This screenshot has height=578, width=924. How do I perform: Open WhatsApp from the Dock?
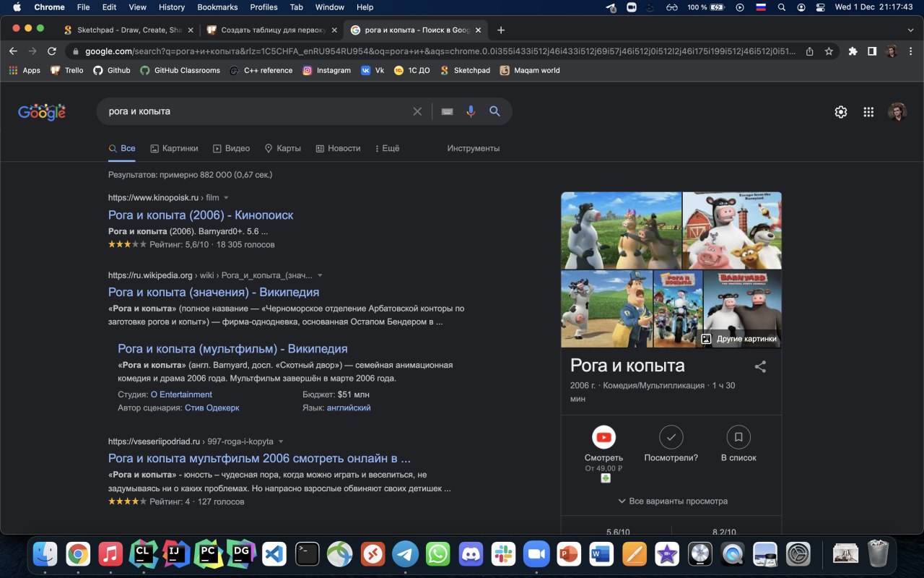(x=438, y=554)
